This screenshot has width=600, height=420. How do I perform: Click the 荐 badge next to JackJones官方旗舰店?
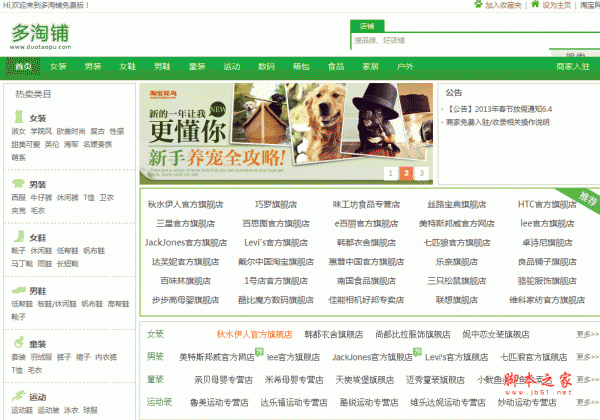click(417, 352)
